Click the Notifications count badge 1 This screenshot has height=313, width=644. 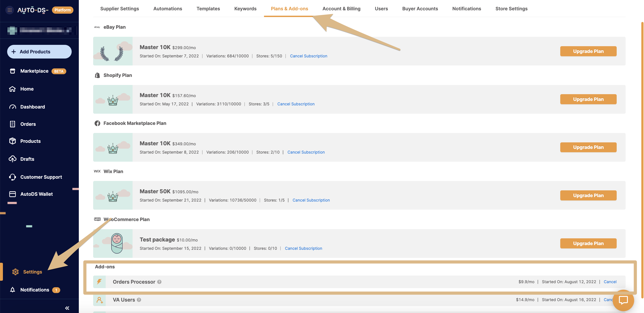[x=56, y=290]
